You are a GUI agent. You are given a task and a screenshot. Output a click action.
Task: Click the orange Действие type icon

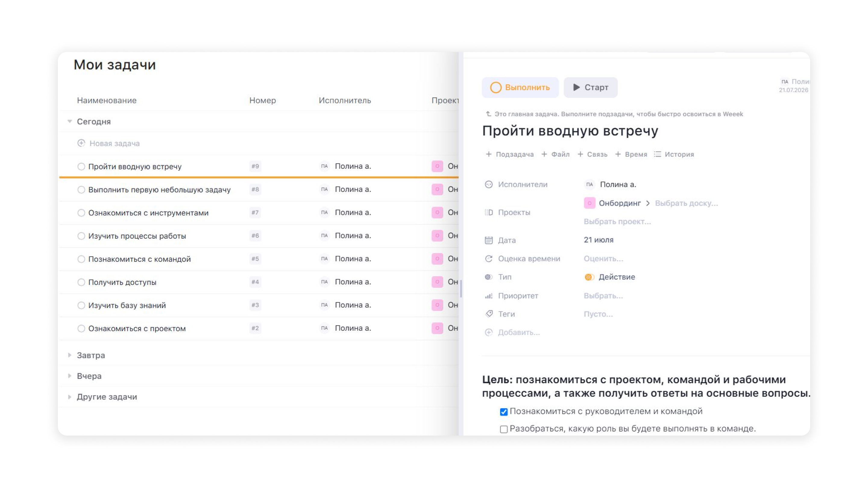pos(589,277)
